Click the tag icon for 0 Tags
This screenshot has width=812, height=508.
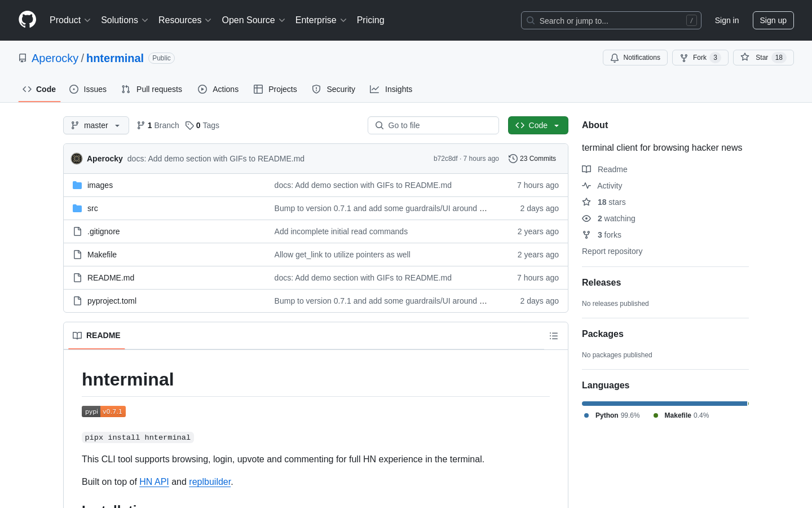click(x=189, y=125)
